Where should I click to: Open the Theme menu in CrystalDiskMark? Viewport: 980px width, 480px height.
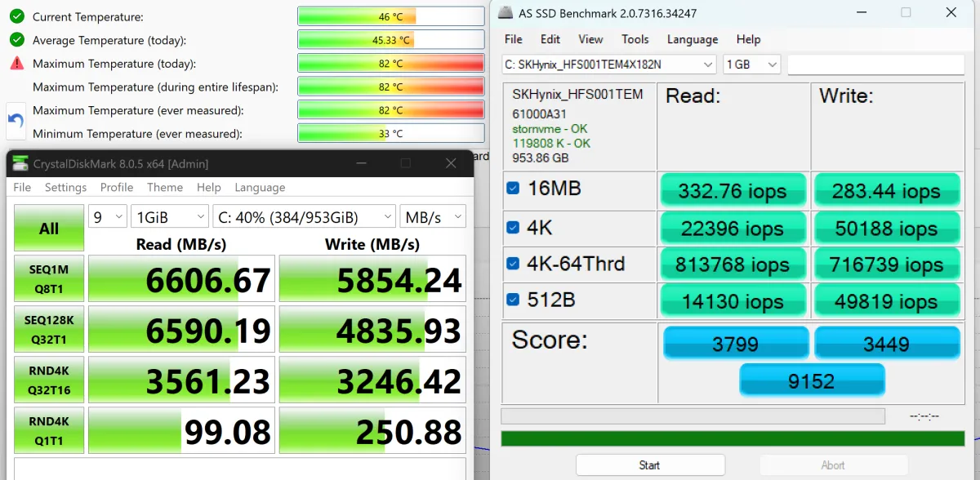(165, 188)
